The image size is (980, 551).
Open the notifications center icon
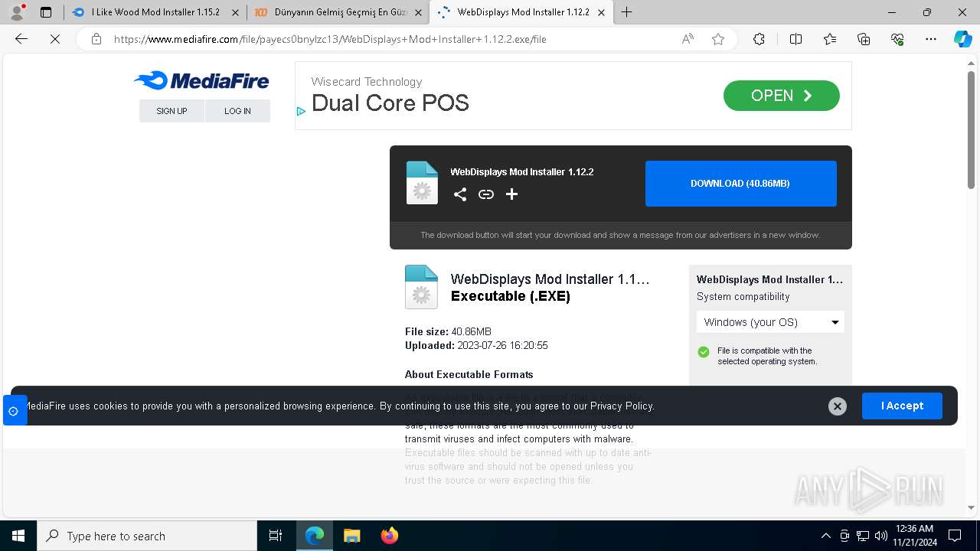tap(955, 536)
